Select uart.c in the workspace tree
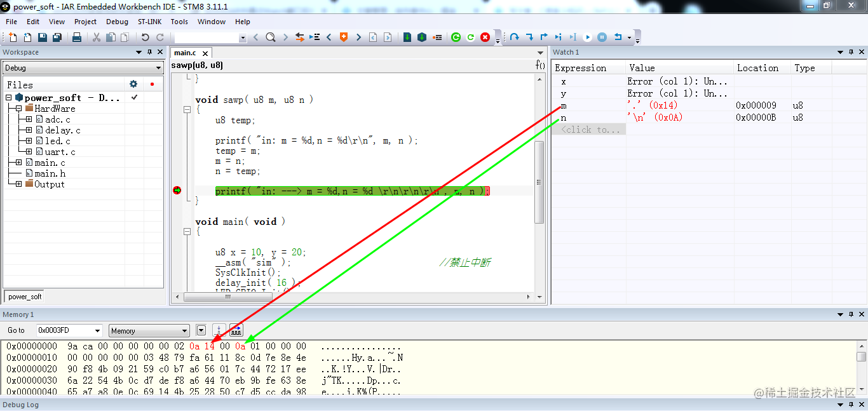This screenshot has height=411, width=868. point(60,152)
